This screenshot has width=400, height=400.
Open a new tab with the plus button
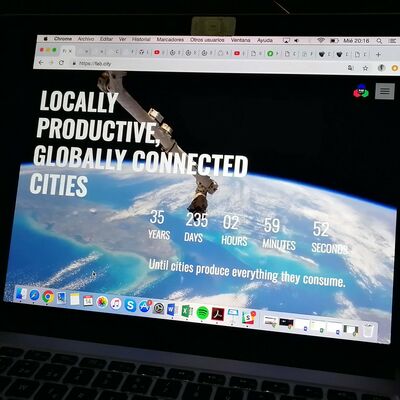tap(378, 54)
